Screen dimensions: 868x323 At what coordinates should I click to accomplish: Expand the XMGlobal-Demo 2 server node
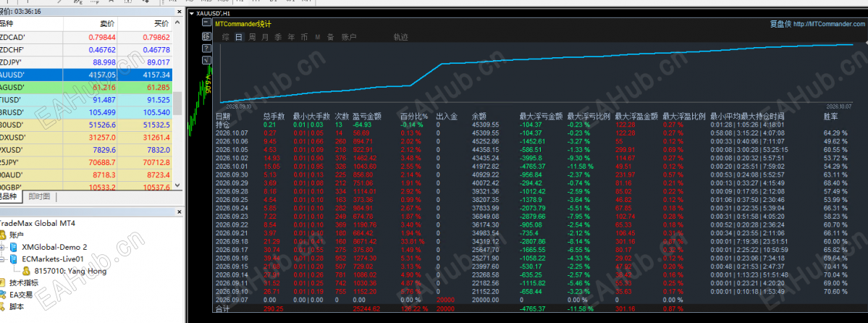click(3, 246)
